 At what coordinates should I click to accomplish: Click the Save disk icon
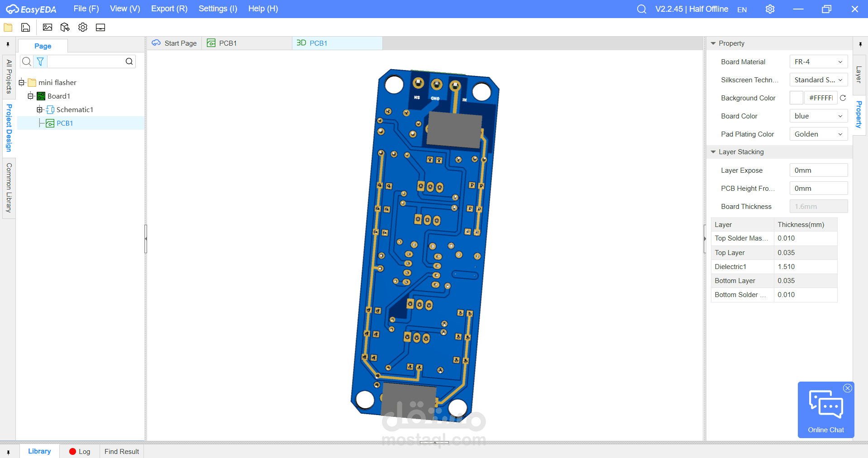coord(26,28)
